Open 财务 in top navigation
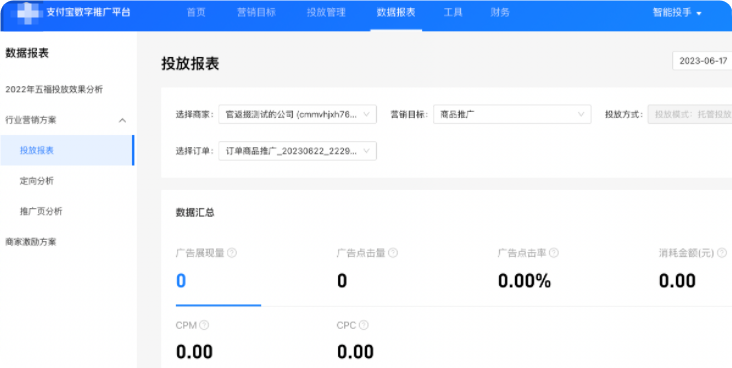The image size is (732, 368). tap(500, 13)
